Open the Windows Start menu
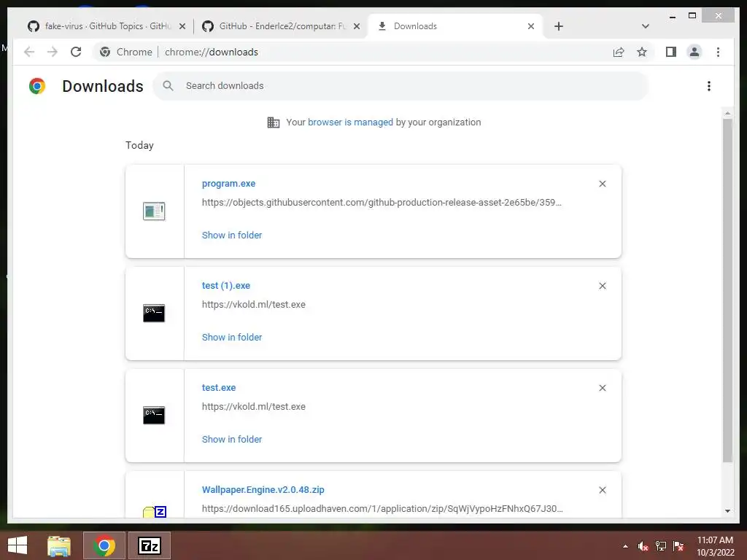747x560 pixels. (x=18, y=545)
